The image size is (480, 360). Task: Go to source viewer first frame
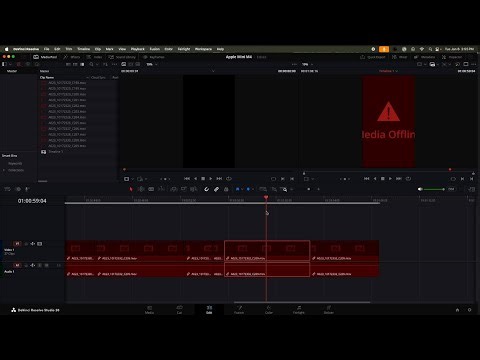187,179
